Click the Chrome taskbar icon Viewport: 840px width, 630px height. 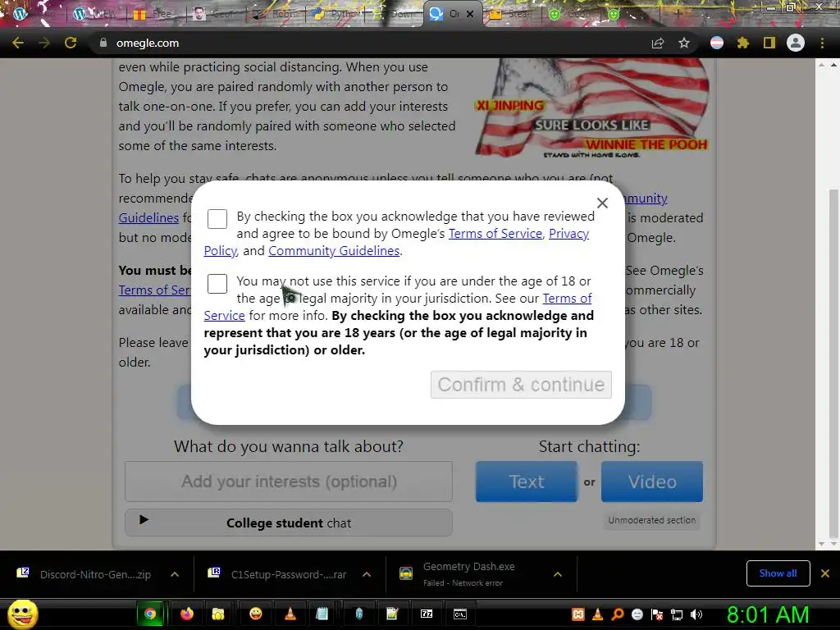point(151,614)
